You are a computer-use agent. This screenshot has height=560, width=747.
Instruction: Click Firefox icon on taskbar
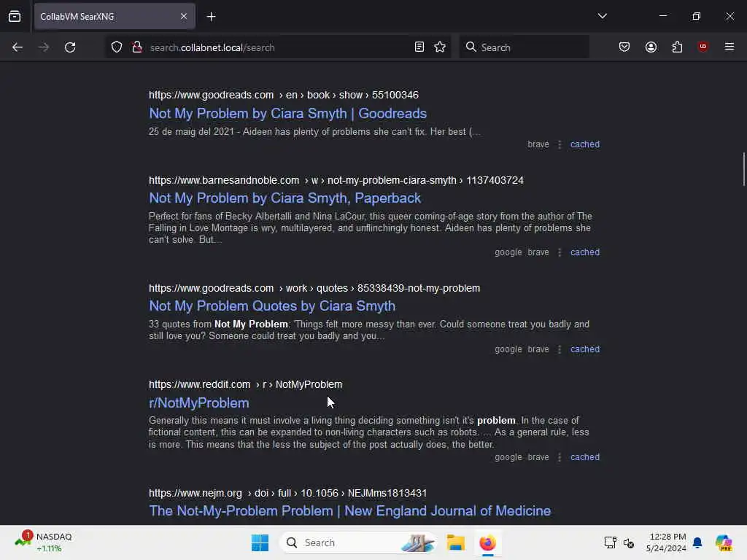[x=487, y=542]
